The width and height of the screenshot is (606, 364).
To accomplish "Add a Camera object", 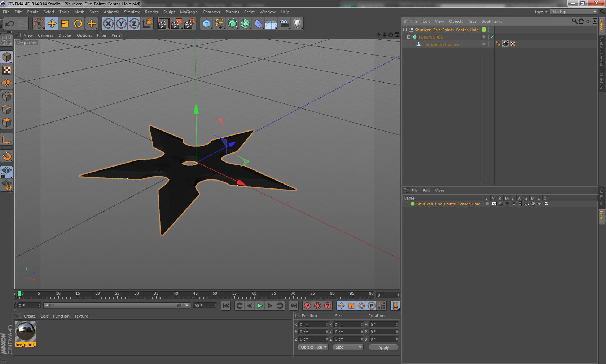I will point(284,24).
